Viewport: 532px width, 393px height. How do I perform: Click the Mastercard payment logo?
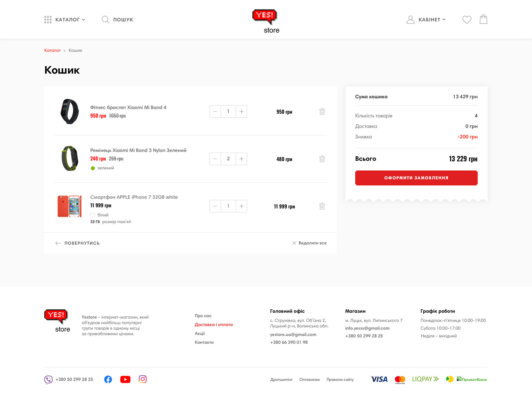(400, 380)
